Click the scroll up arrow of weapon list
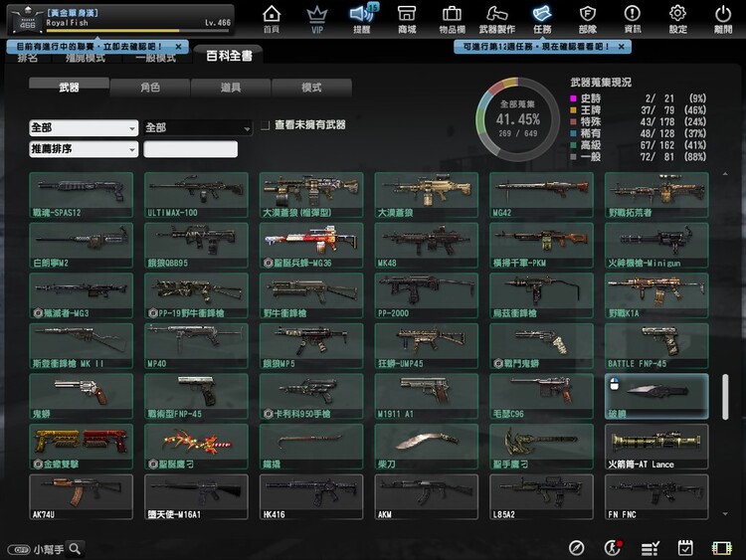This screenshot has width=746, height=560. 725,174
